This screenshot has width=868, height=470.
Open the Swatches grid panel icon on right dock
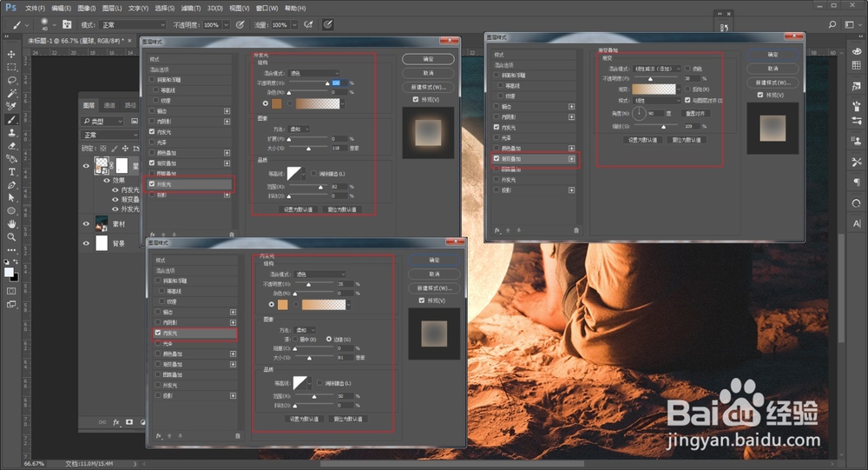click(857, 65)
